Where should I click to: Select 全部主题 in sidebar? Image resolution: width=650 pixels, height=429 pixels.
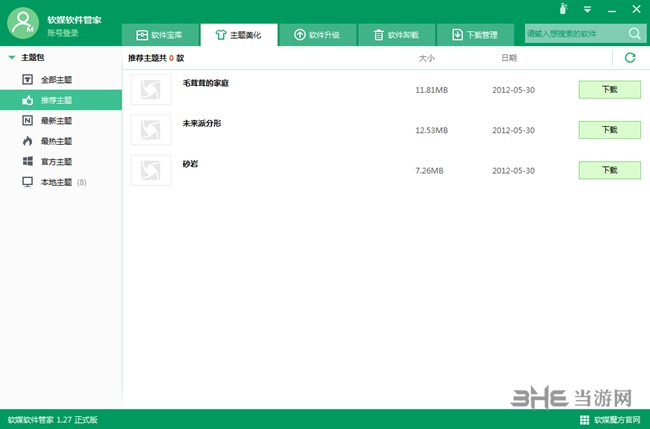coord(61,80)
